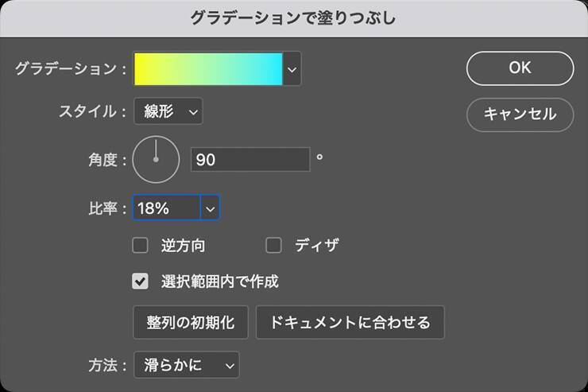Click the グラデーションで塗りつぶし title bar
588x392 pixels.
(294, 17)
